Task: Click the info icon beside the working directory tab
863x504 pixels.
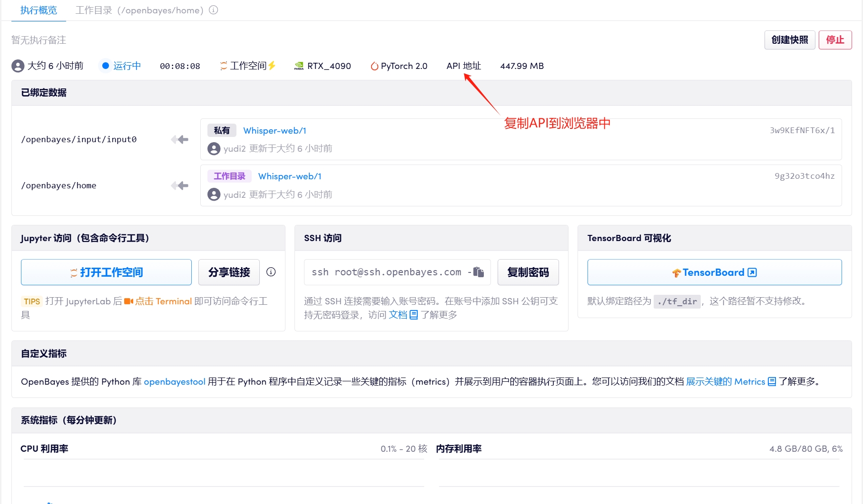Action: [214, 10]
